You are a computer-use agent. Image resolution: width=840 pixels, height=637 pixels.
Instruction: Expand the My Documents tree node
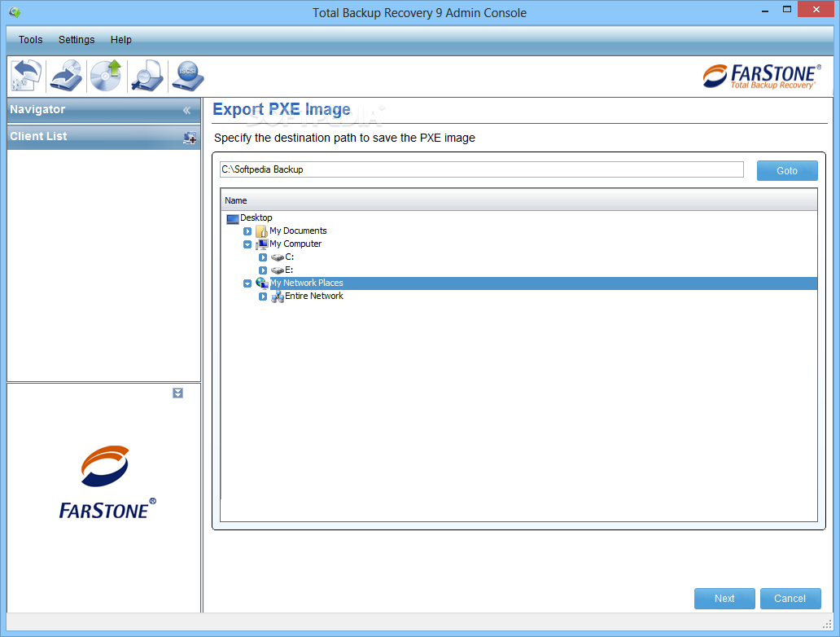[x=247, y=231]
